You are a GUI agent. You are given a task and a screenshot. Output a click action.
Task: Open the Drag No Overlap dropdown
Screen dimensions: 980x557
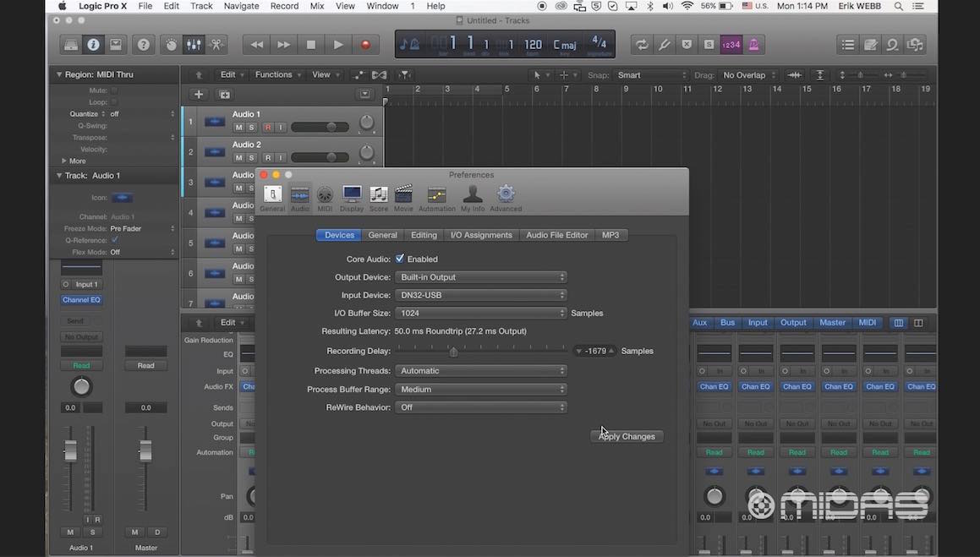click(x=749, y=75)
